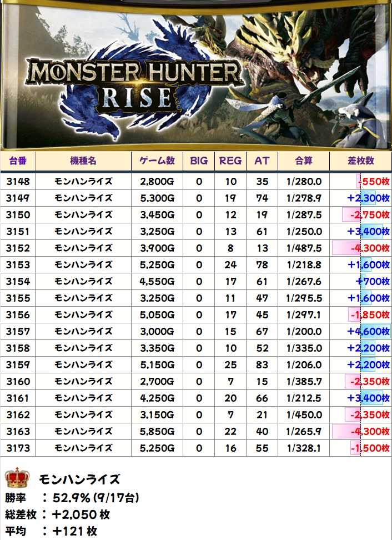
Task: Click the 3,000G game count cell
Action: (157, 331)
